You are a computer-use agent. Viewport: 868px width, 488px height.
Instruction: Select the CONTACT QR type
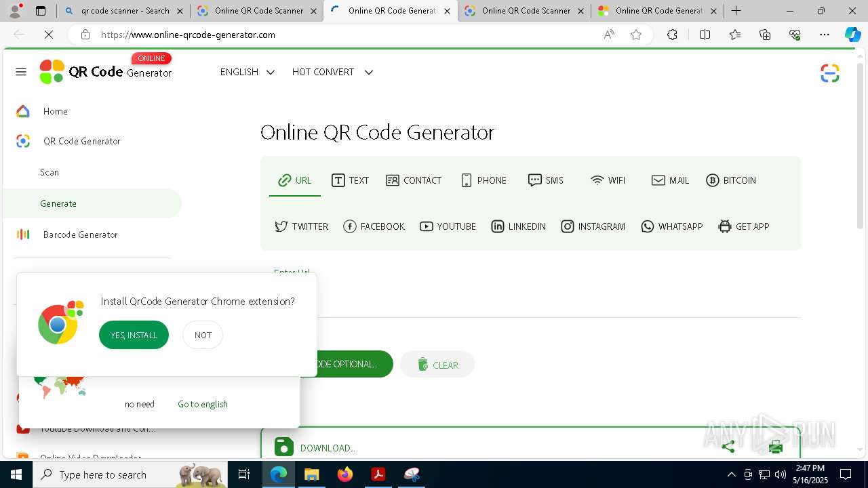point(414,180)
